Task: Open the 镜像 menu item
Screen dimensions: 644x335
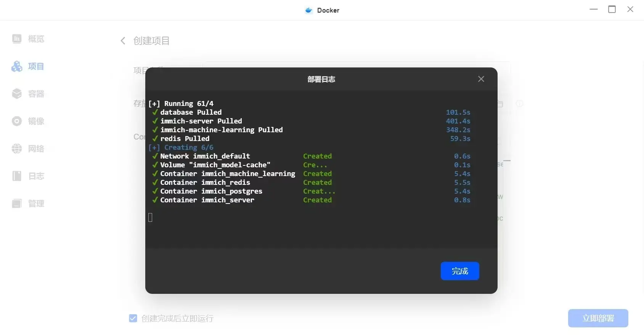Action: point(36,121)
